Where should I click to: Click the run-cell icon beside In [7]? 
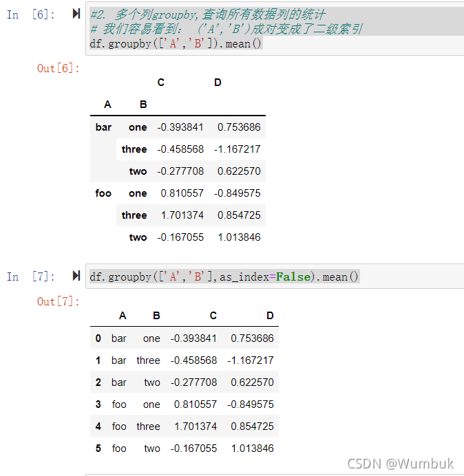[x=76, y=276]
